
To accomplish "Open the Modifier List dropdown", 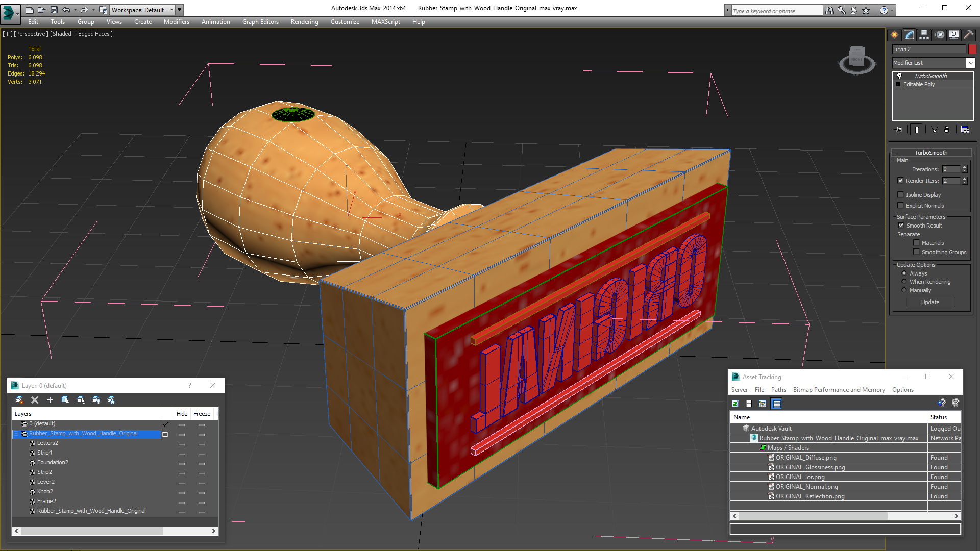I will click(970, 63).
